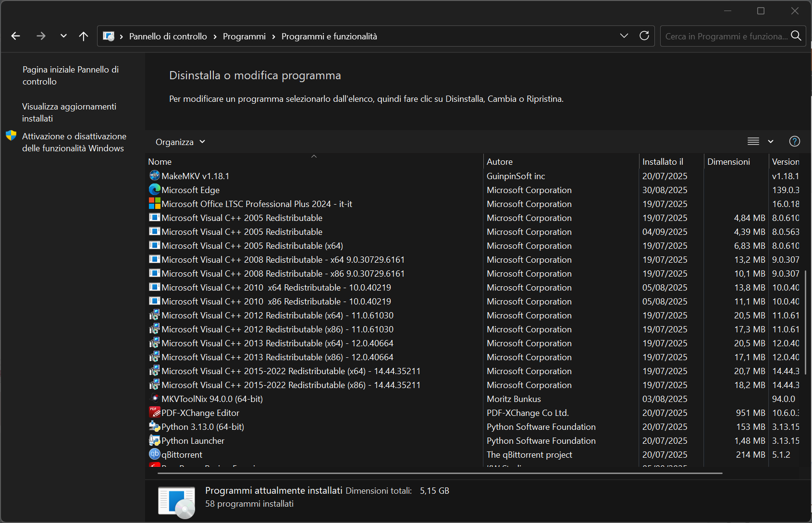Viewport: 812px width, 523px height.
Task: Open the Organizza dropdown menu
Action: pos(180,142)
